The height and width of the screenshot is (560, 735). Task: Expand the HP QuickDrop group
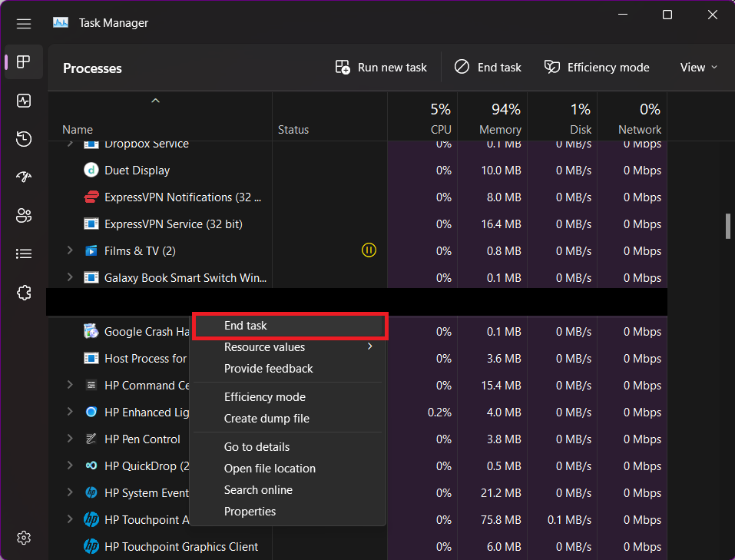(x=70, y=466)
